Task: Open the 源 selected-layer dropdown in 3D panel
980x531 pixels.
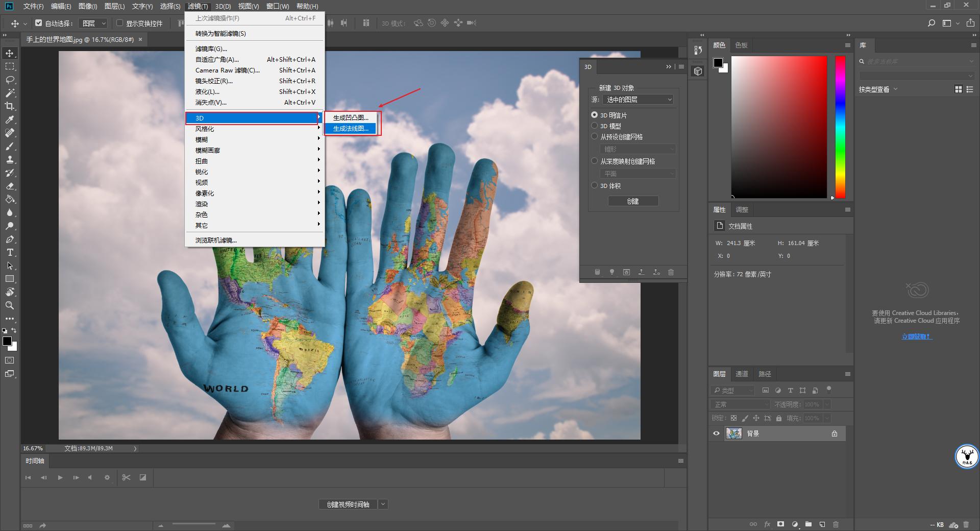Action: (x=638, y=99)
